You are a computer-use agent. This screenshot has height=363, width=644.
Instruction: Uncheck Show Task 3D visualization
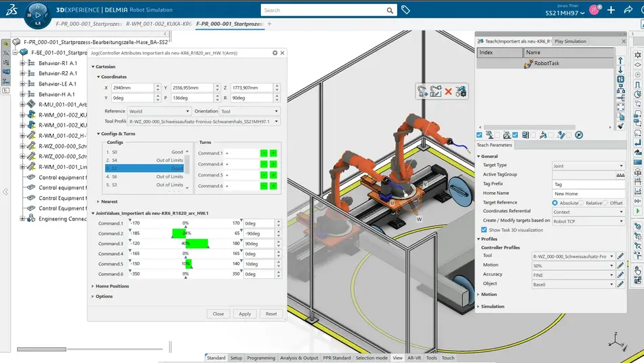click(483, 230)
